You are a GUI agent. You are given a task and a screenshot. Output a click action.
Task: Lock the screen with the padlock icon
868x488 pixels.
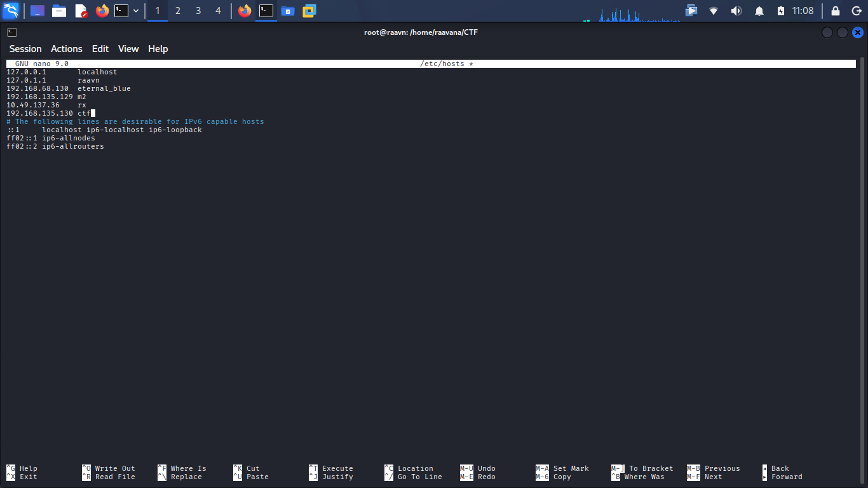pyautogui.click(x=836, y=11)
